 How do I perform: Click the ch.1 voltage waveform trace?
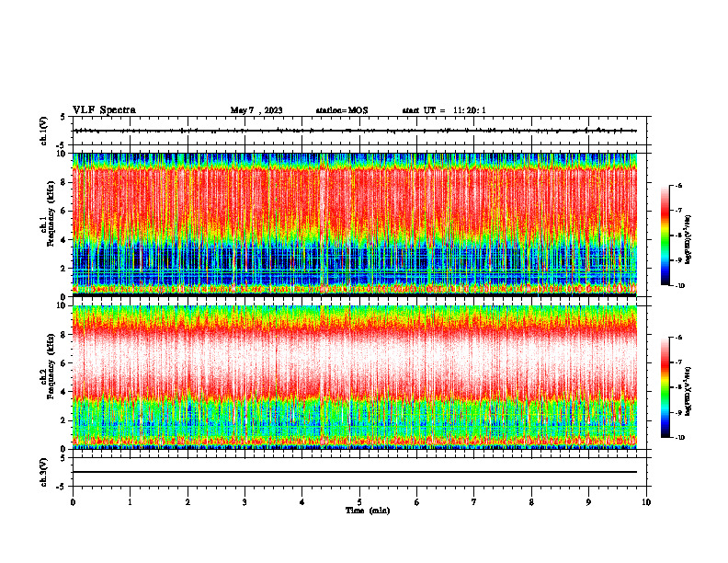pyautogui.click(x=355, y=131)
